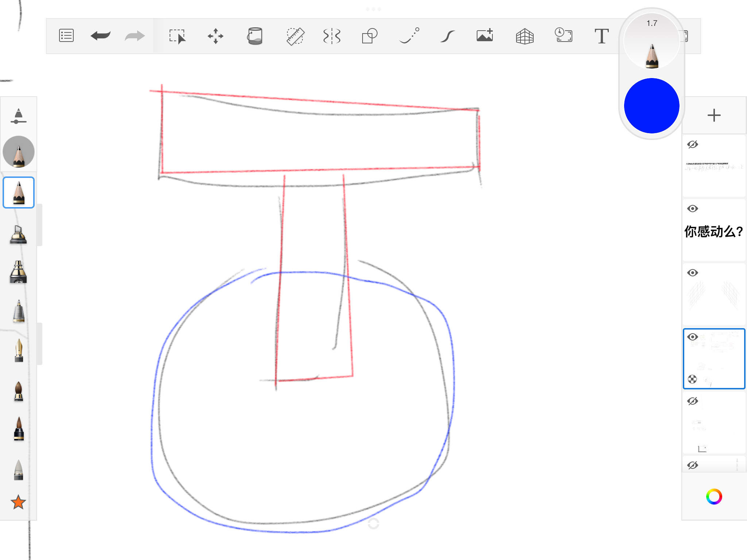Add a new layer
The image size is (747, 560).
click(714, 116)
